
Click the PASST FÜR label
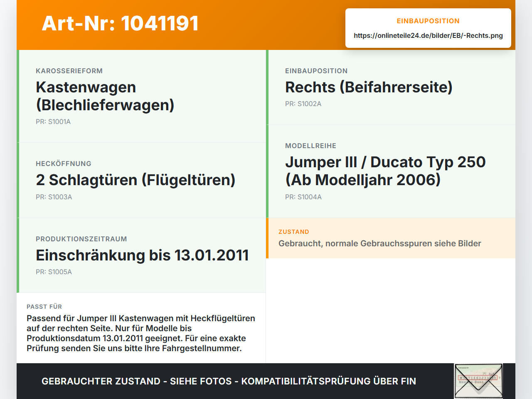click(x=44, y=307)
